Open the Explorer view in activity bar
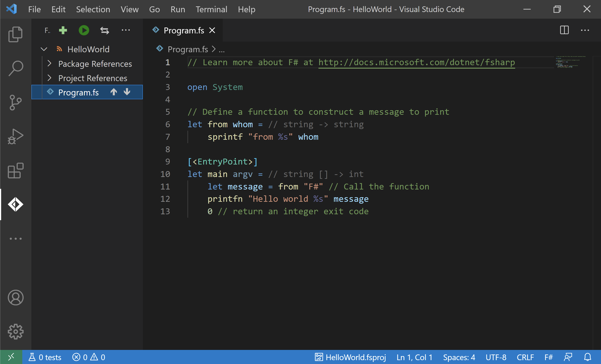The height and width of the screenshot is (364, 601). pos(15,34)
